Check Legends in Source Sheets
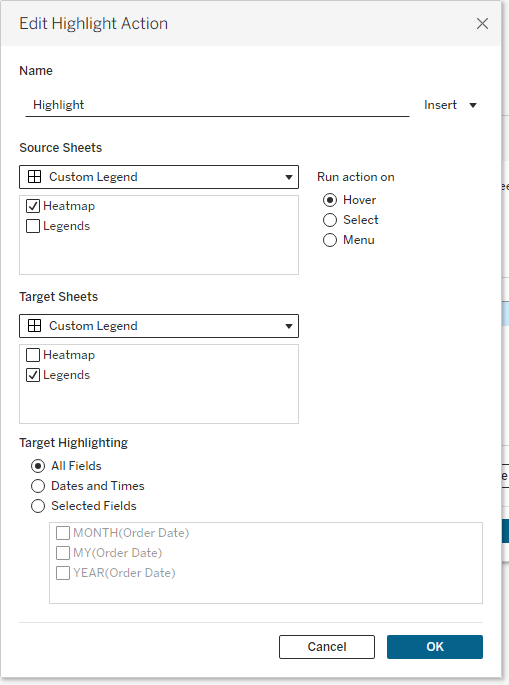This screenshot has height=685, width=509. pyautogui.click(x=33, y=226)
